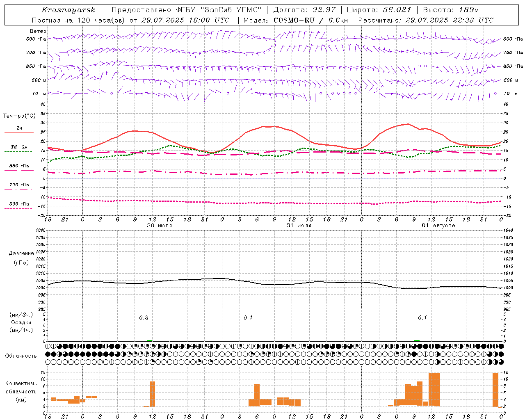Click the 'Прогноз на 120 часа(ов)' forecast text
The width and height of the screenshot is (525, 420).
click(79, 20)
